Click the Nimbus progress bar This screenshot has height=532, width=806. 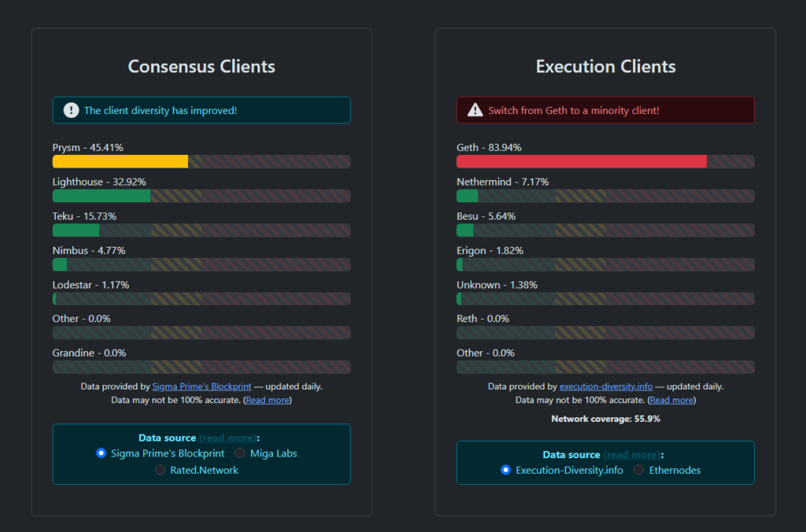201,264
